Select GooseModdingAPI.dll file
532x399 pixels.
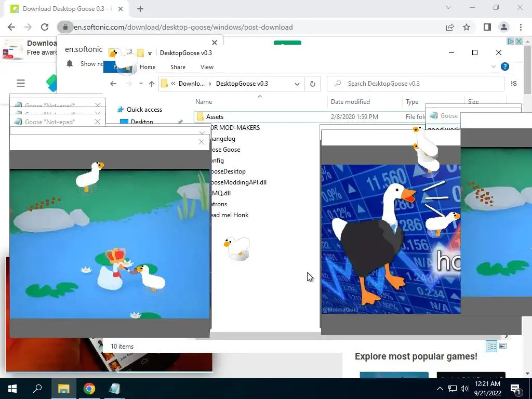coord(238,182)
